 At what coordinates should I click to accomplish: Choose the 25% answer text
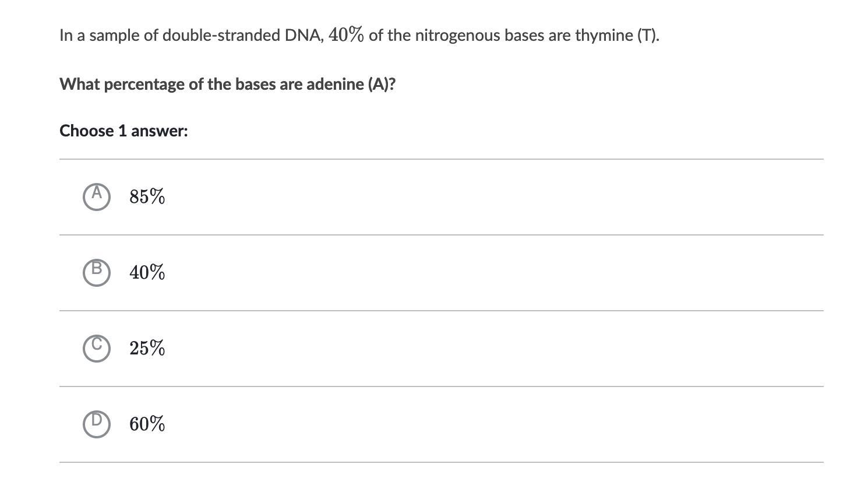(147, 348)
